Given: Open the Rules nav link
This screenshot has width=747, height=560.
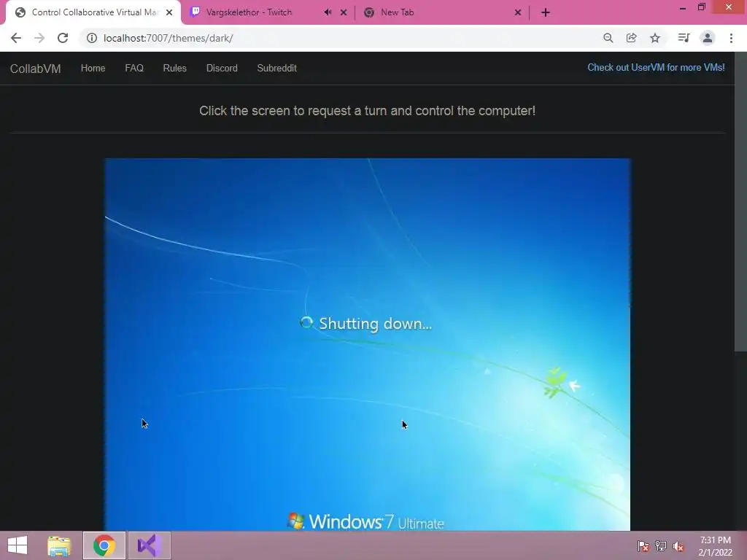Looking at the screenshot, I should point(174,68).
